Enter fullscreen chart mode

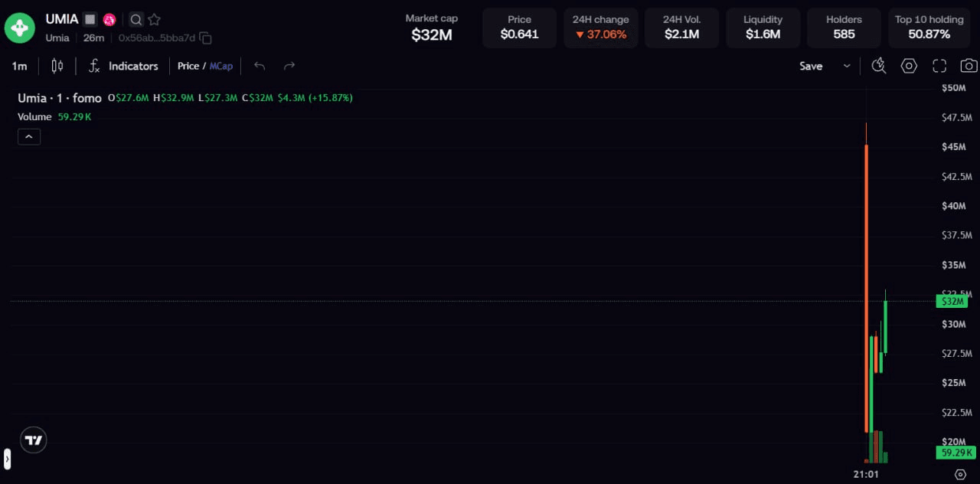tap(939, 66)
